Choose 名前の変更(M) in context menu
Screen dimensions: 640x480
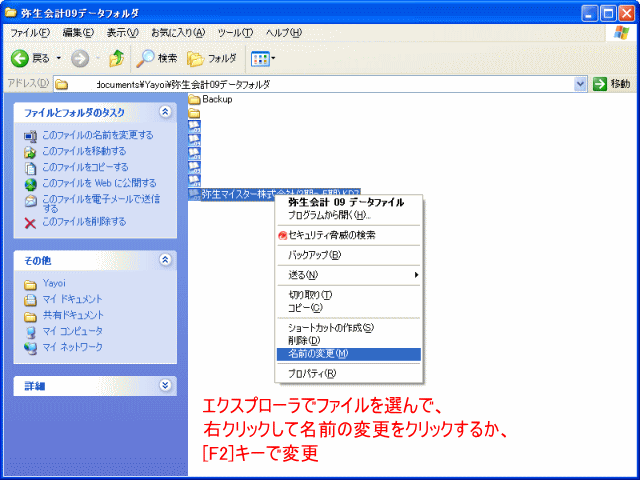pos(349,354)
